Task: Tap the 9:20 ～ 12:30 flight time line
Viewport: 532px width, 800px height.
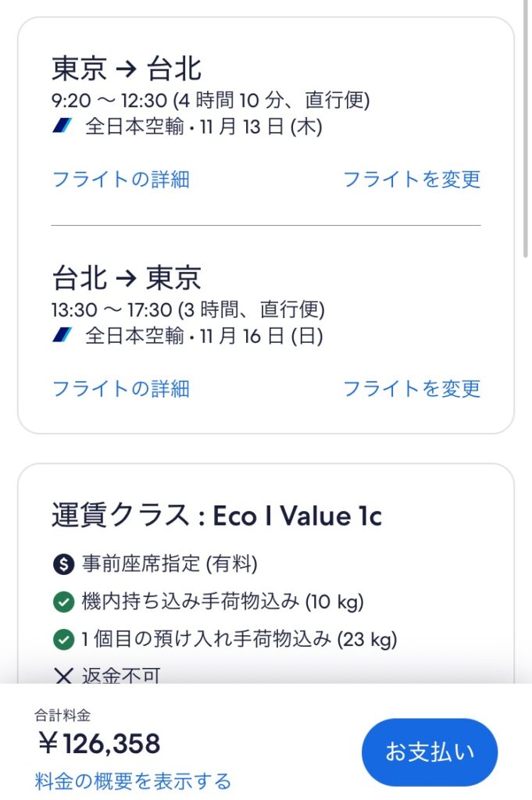Action: pyautogui.click(x=211, y=100)
